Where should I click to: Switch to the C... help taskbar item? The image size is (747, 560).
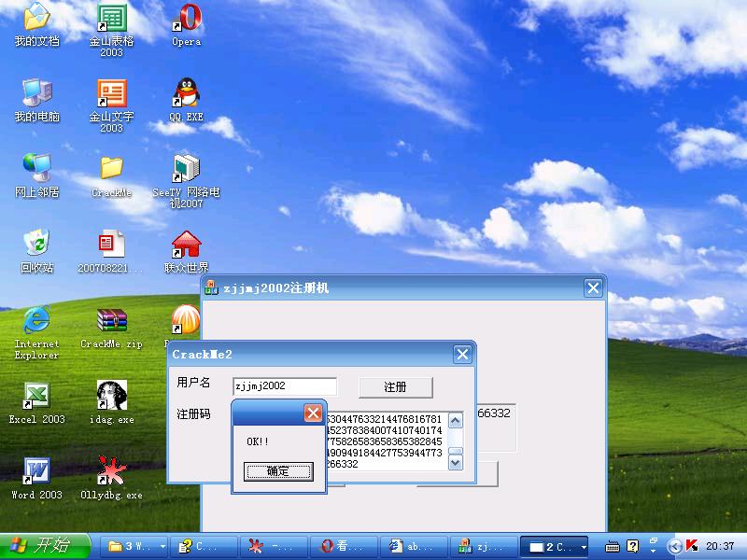(x=205, y=547)
